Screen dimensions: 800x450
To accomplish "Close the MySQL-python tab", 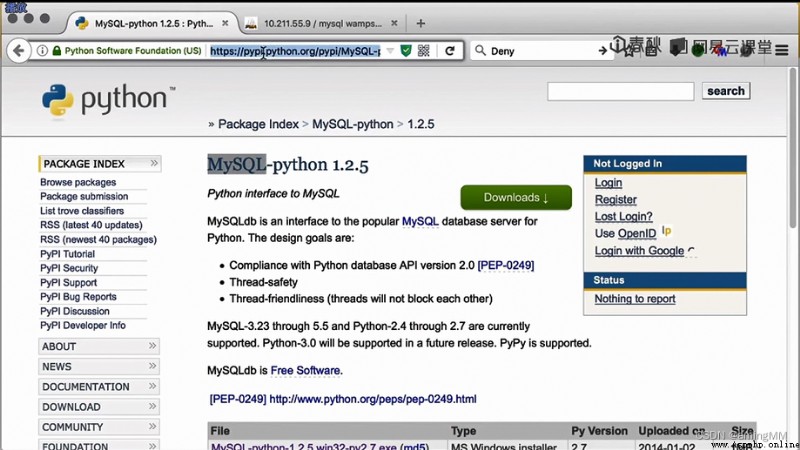I will pos(225,23).
